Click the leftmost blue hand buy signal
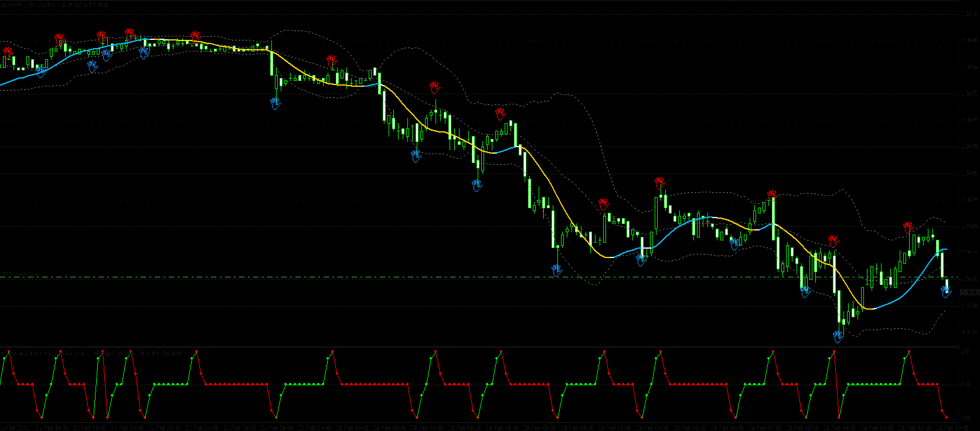980x431 pixels. coord(40,72)
